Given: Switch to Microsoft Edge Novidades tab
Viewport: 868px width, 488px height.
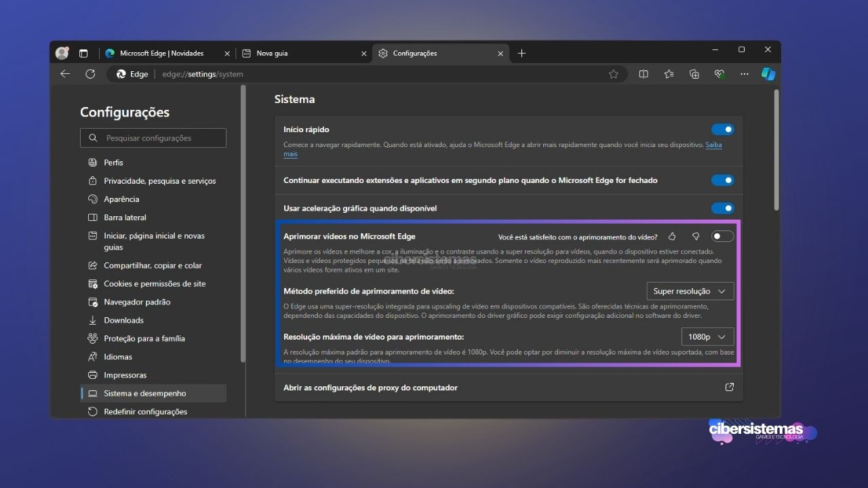Looking at the screenshot, I should click(x=167, y=54).
